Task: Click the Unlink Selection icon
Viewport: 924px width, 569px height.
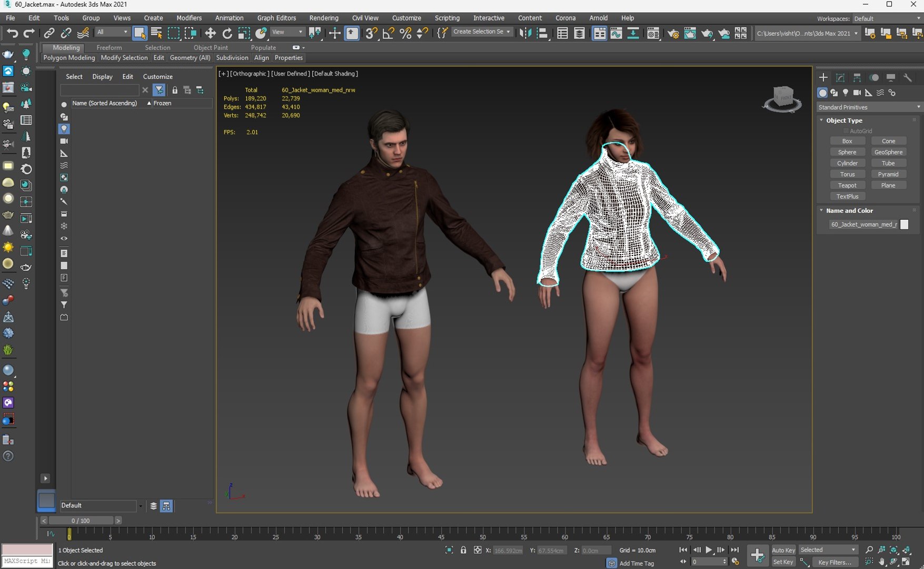Action: 66,33
